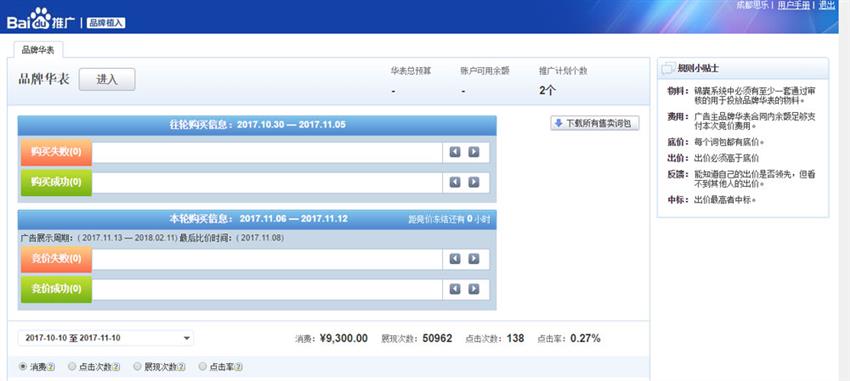Click the 华表总预算 label
850x381 pixels.
pyautogui.click(x=411, y=71)
